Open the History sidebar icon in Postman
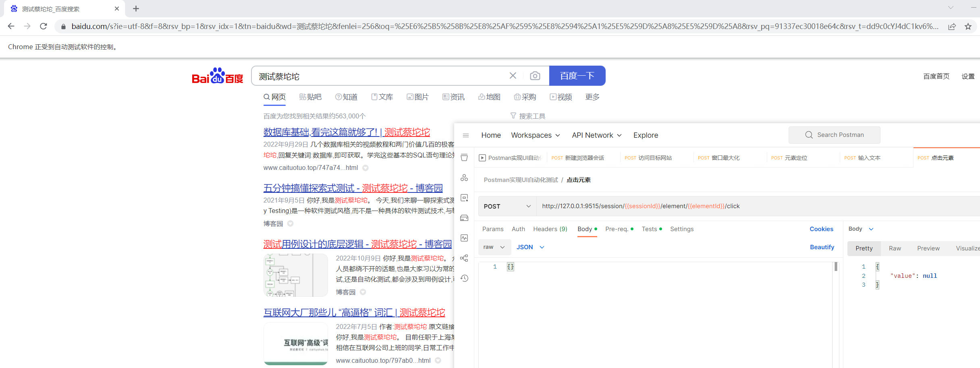This screenshot has height=368, width=980. pos(464,278)
